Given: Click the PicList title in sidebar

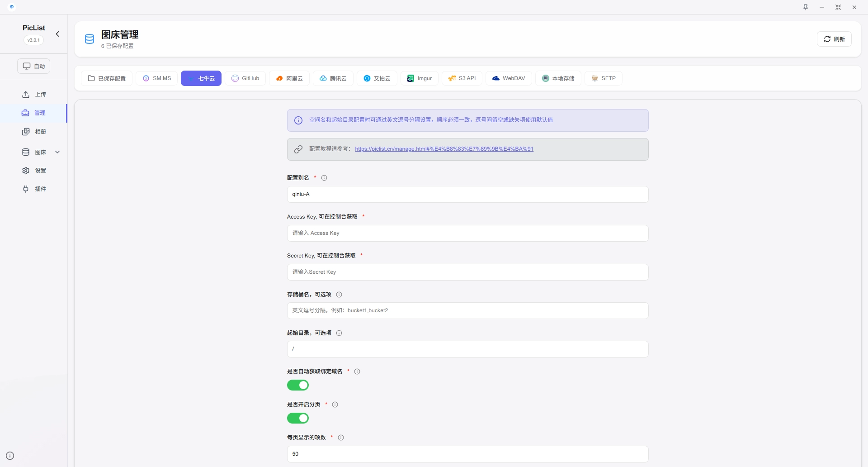Looking at the screenshot, I should (x=34, y=28).
